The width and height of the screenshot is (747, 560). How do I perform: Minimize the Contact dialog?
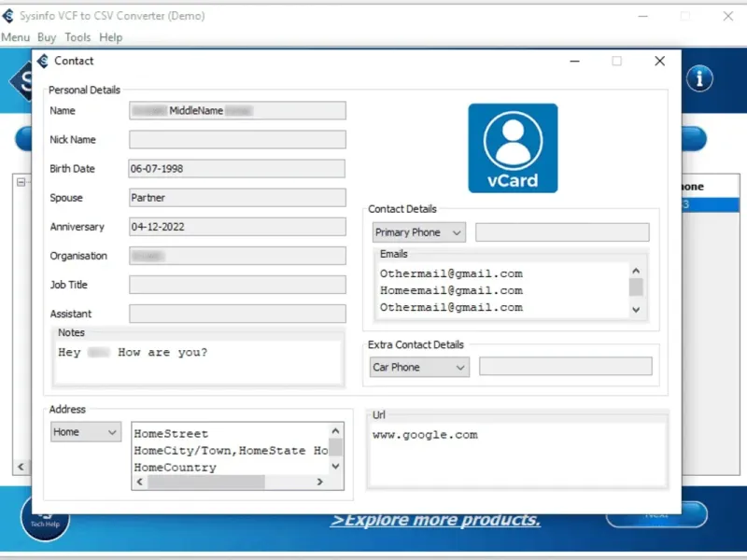pos(574,61)
